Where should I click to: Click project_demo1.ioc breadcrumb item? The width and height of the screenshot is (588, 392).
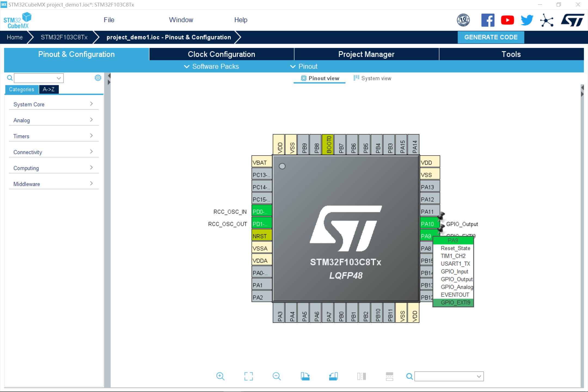169,37
